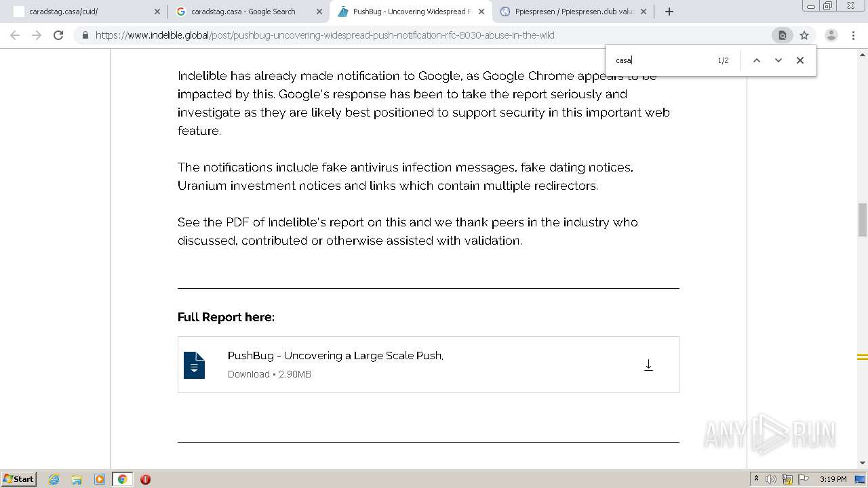Click the Download • 2.90MB text
The width and height of the screenshot is (868, 488).
tap(269, 374)
